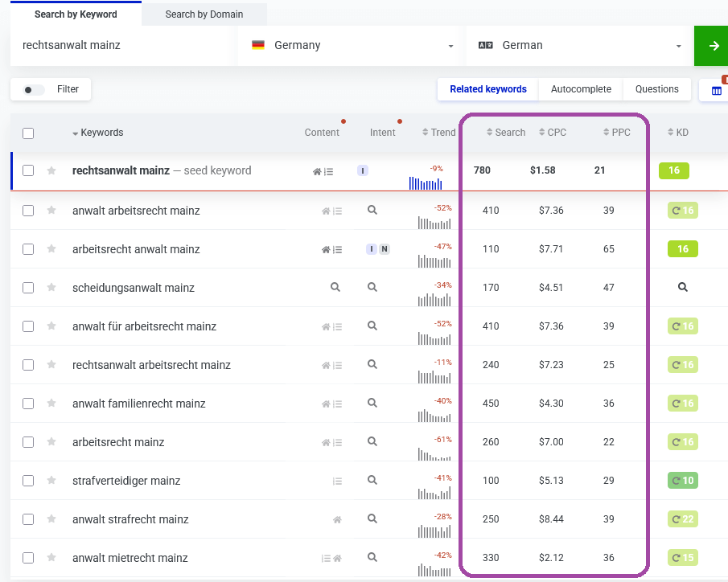
Task: Check anwalt familienrecht mainz checkbox
Action: pos(28,403)
